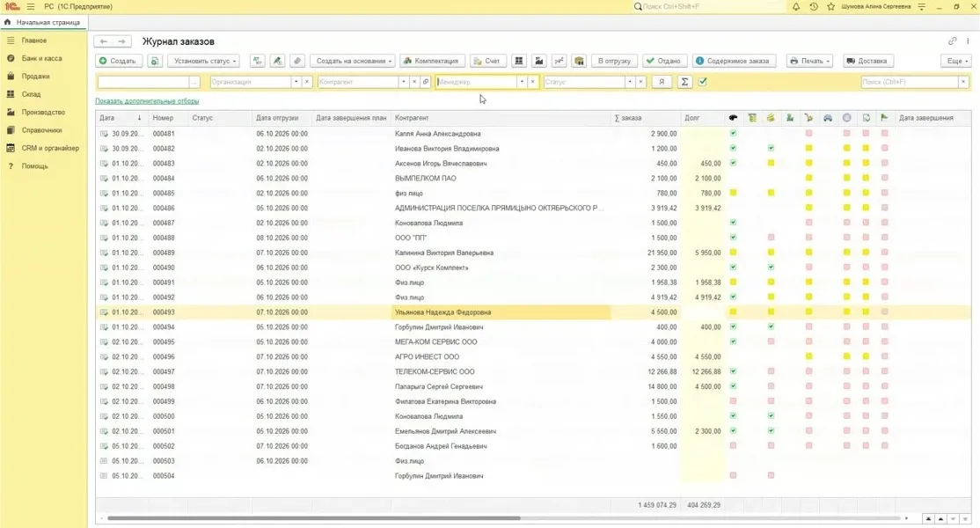
Task: Open the Склад section in sidebar
Action: [x=32, y=94]
